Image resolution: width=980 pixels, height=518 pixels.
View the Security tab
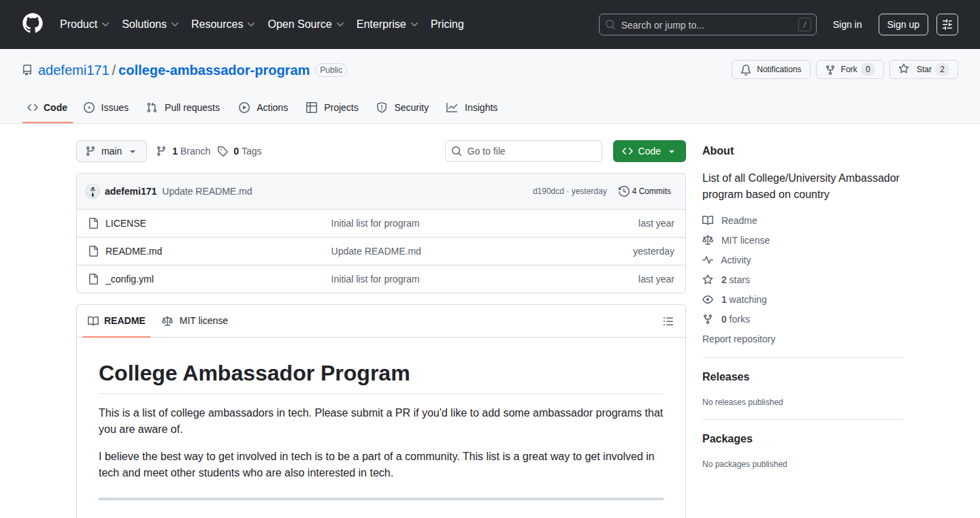coord(403,108)
